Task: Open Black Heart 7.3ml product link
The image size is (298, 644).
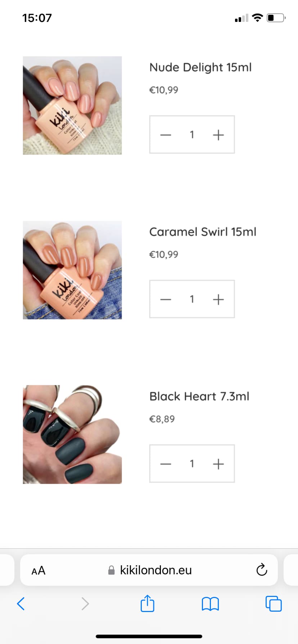Action: pyautogui.click(x=199, y=396)
